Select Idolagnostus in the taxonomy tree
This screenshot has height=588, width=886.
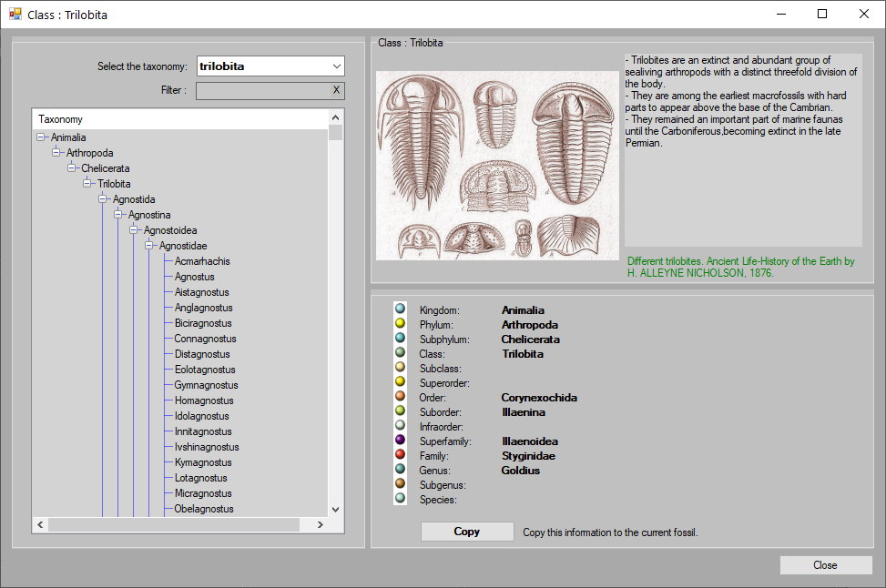tap(202, 416)
